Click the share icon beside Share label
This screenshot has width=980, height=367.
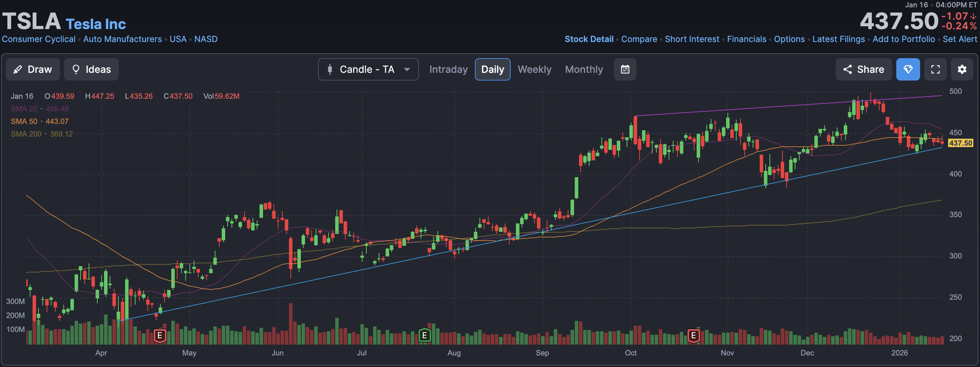[847, 69]
